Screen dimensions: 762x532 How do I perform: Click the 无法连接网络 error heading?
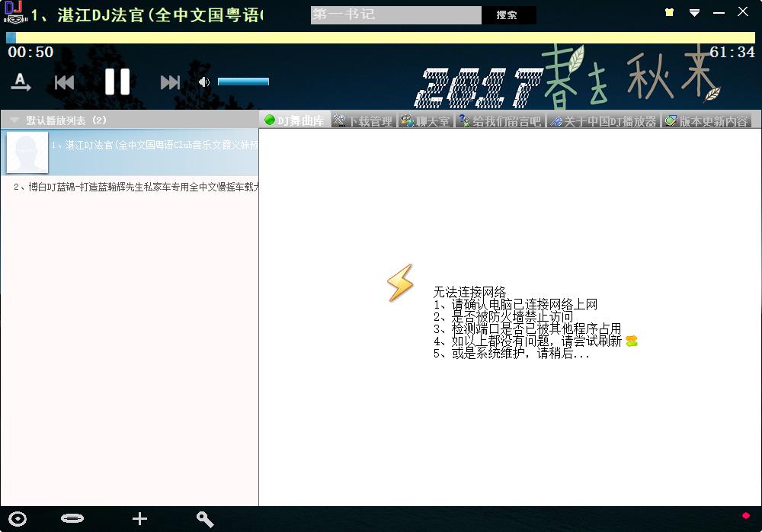coord(469,292)
